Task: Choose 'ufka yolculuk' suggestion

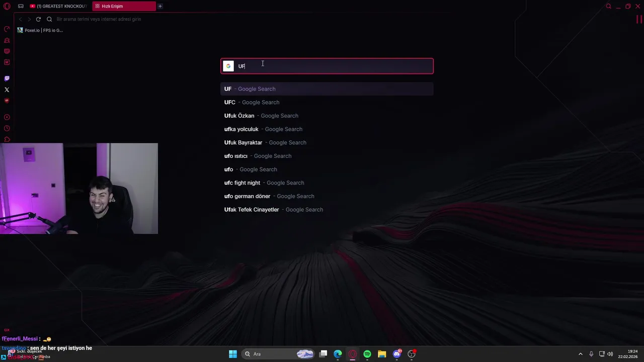Action: point(327,129)
